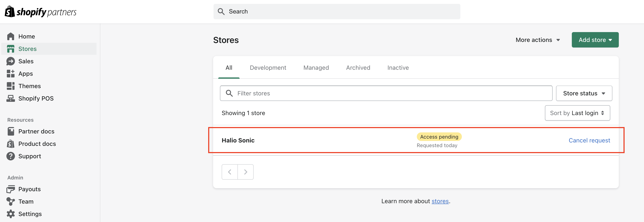The image size is (644, 222).
Task: Expand the More actions dropdown
Action: point(537,40)
